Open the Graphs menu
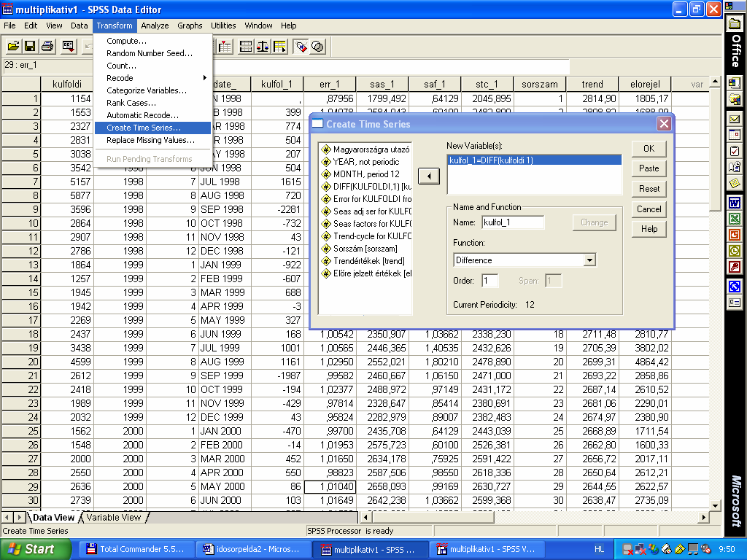 tap(190, 26)
